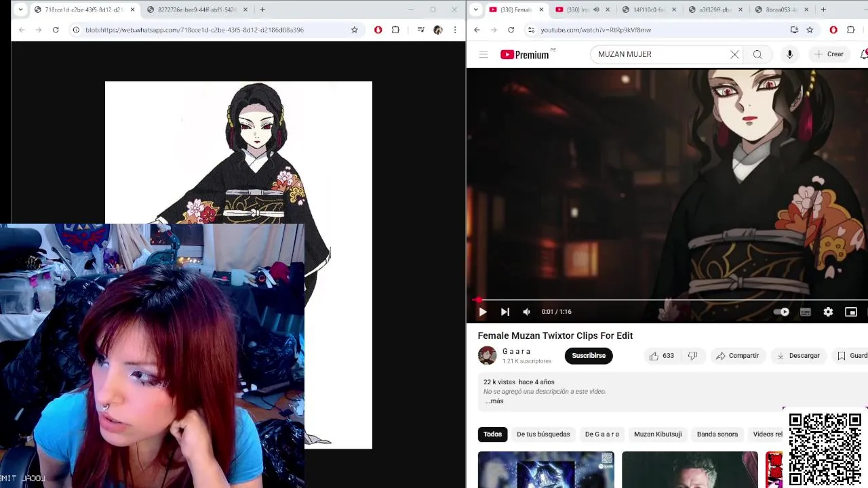Open media control icon in WhatsApp window
The image size is (868, 488).
click(420, 30)
